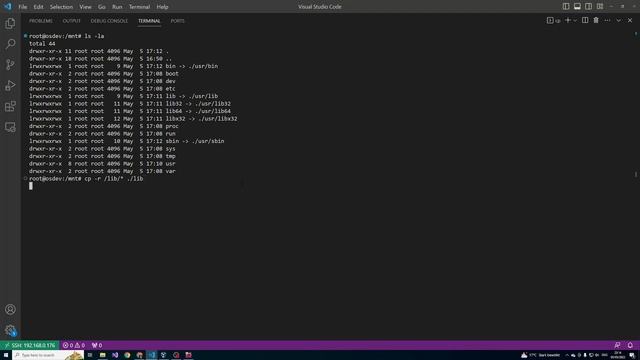The width and height of the screenshot is (640, 360).
Task: Click the 'boot' directory listing row
Action: 104,74
